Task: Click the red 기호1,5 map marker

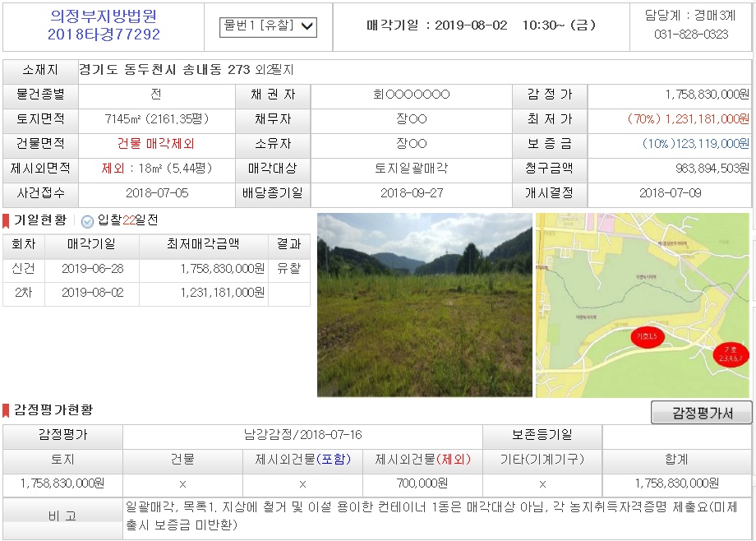Action: pyautogui.click(x=647, y=336)
